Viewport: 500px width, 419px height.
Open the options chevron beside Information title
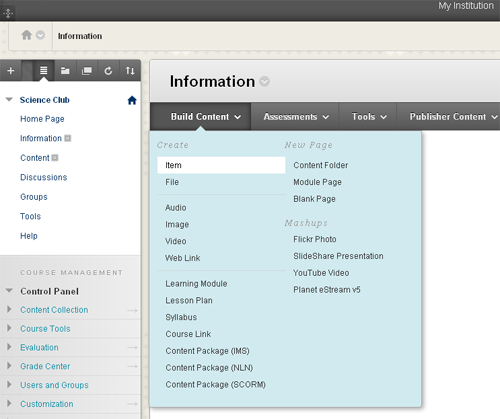(x=265, y=81)
